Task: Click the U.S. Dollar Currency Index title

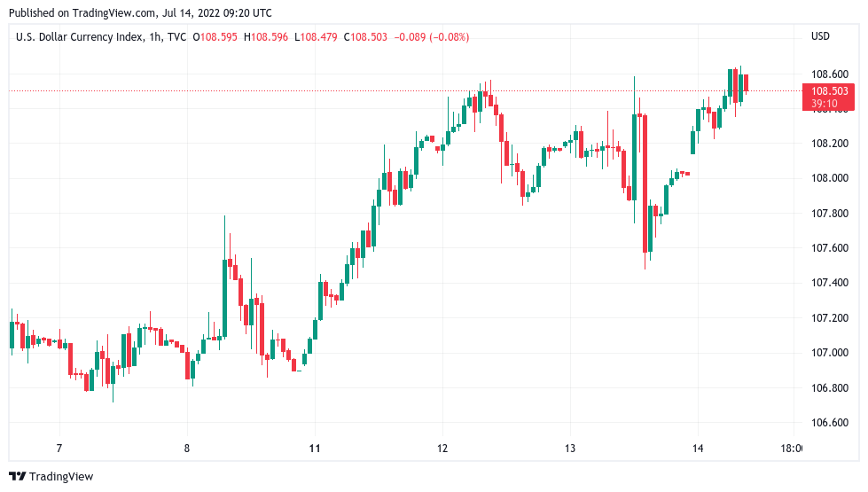Action: 87,36
